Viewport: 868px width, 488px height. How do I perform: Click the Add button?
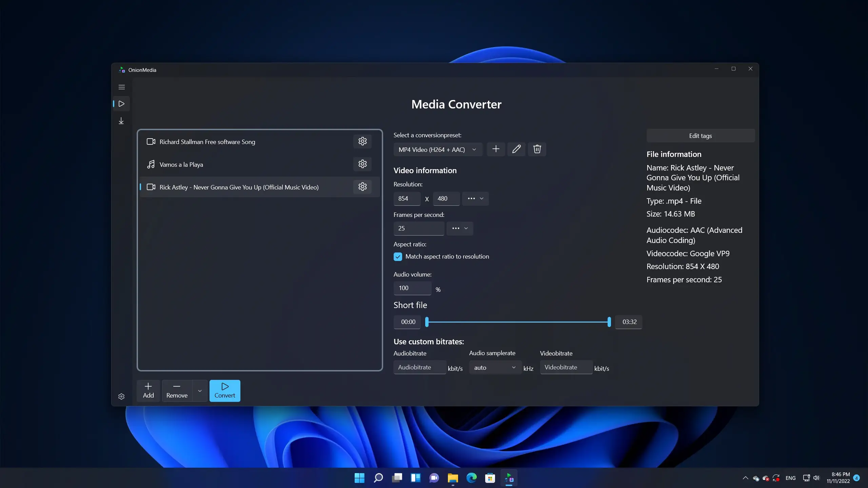[148, 391]
